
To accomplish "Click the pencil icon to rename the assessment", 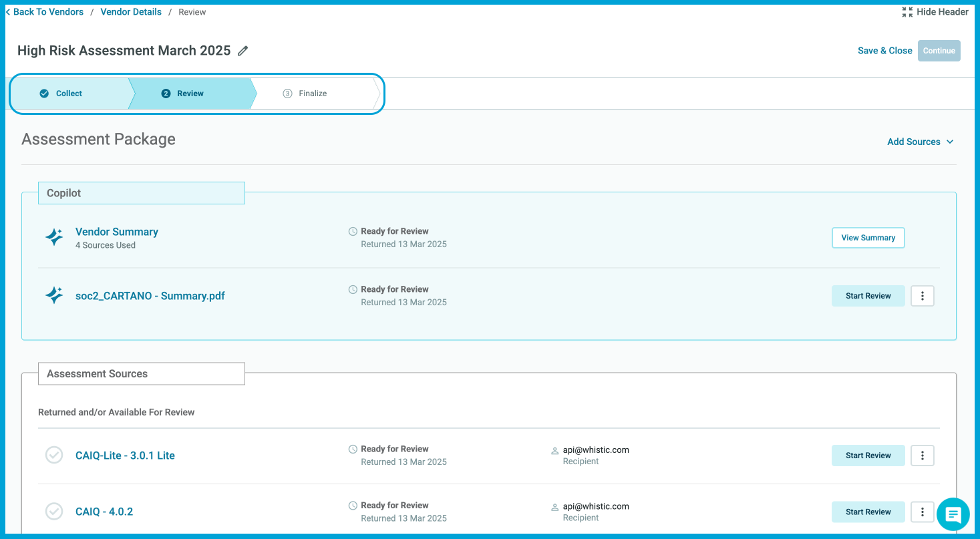I will 242,50.
